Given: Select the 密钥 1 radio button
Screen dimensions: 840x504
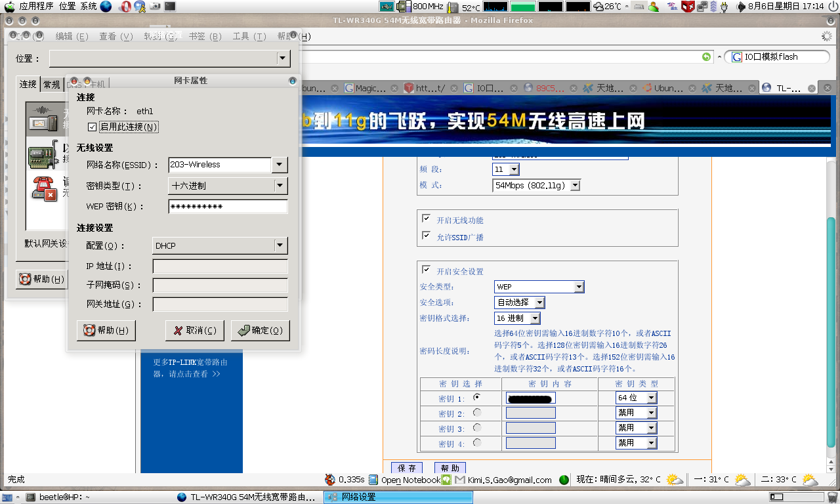Looking at the screenshot, I should (477, 397).
